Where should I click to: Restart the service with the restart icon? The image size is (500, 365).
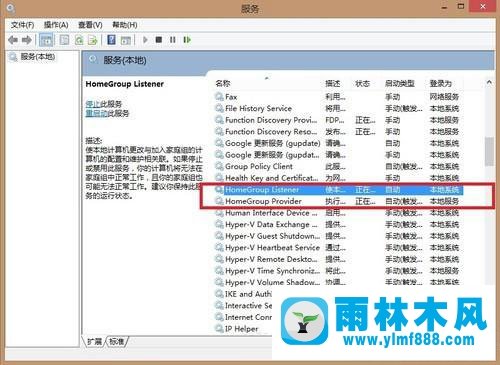pyautogui.click(x=187, y=40)
